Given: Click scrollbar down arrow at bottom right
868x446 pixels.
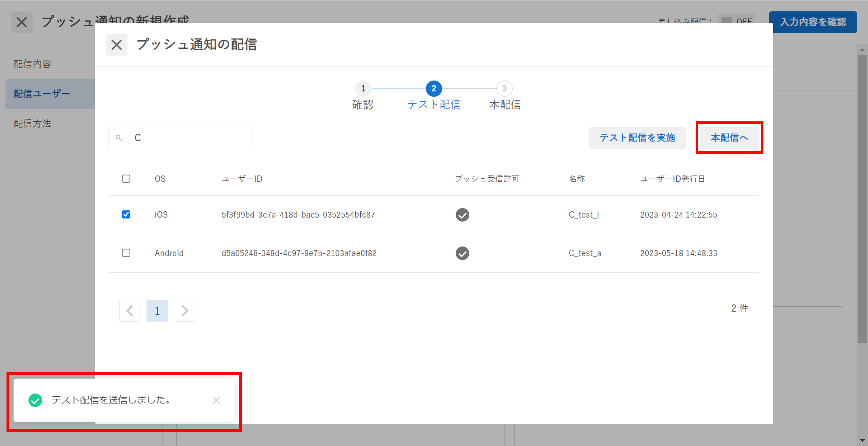Looking at the screenshot, I should point(862,441).
